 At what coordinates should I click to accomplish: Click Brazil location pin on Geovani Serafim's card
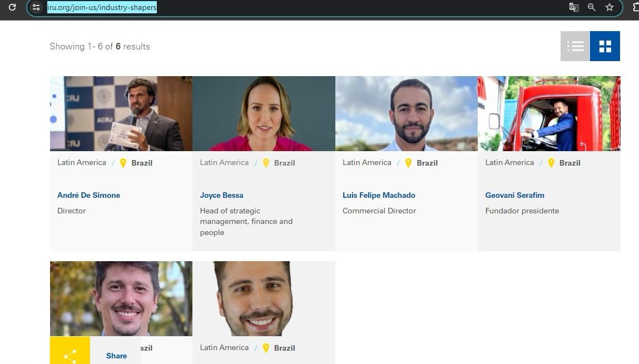[551, 163]
